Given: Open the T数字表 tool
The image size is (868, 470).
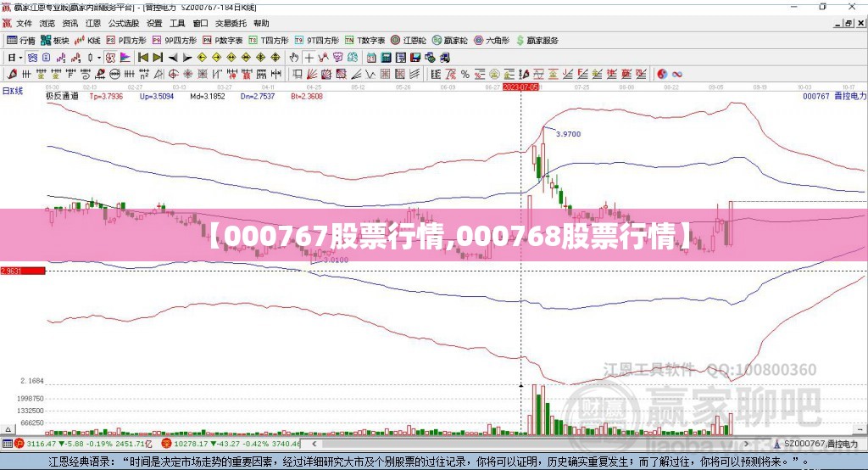Looking at the screenshot, I should (x=364, y=41).
